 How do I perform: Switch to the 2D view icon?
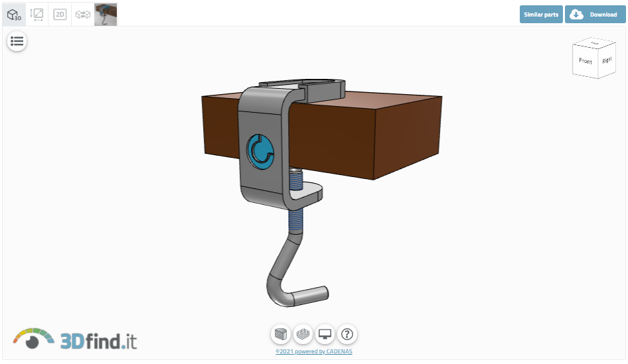(x=60, y=15)
